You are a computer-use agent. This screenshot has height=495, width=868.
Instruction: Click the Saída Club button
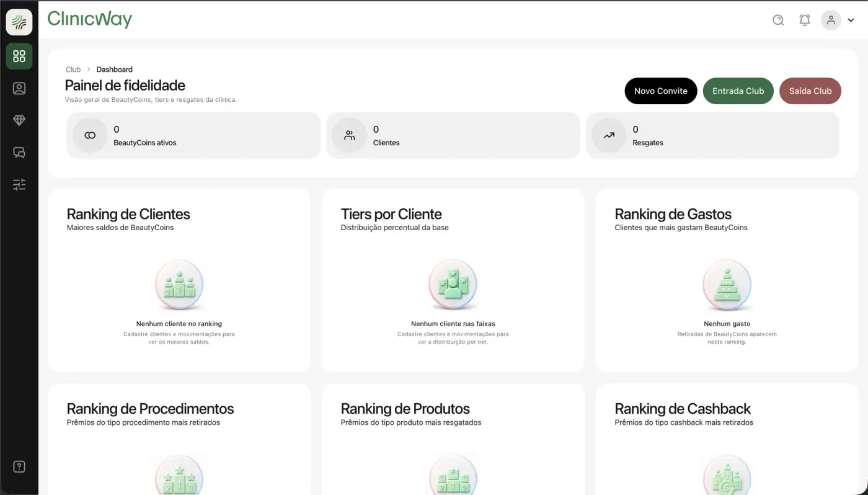point(810,91)
